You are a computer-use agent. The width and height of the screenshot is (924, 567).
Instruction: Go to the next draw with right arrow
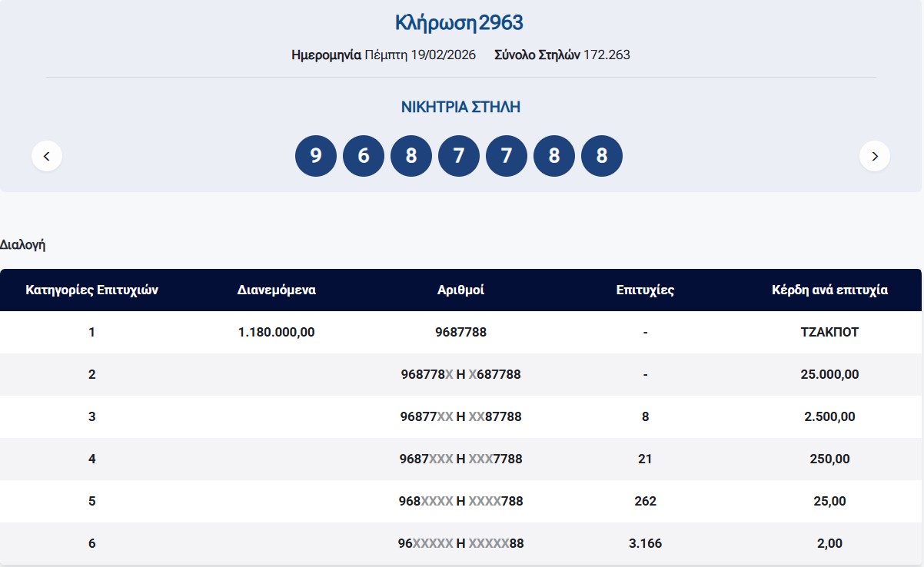click(874, 157)
